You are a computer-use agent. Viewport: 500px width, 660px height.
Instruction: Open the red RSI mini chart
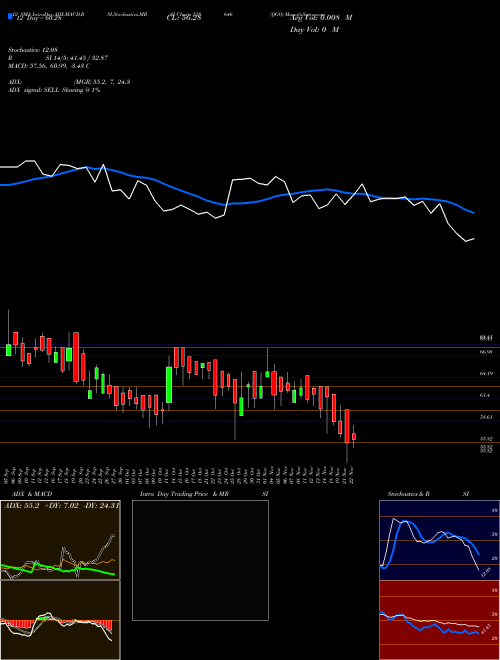439,620
